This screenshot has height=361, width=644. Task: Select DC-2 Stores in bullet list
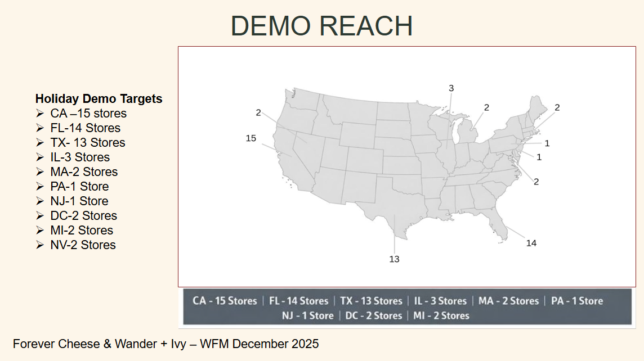point(83,216)
